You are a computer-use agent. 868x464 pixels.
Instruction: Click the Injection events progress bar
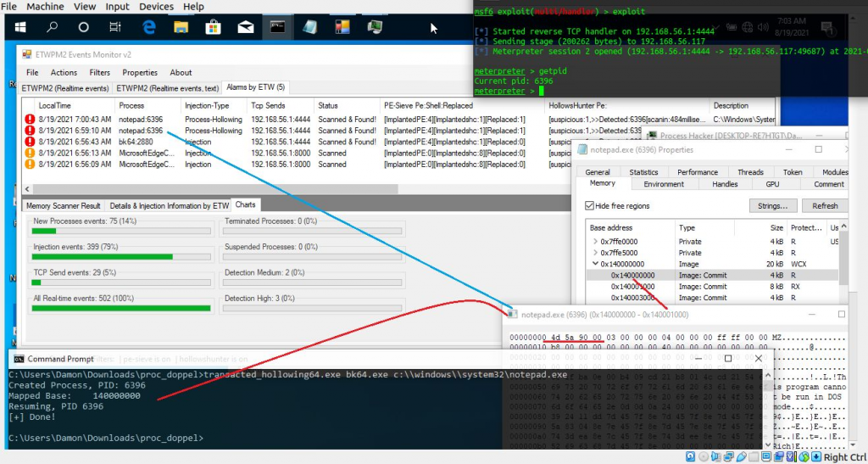tap(121, 257)
